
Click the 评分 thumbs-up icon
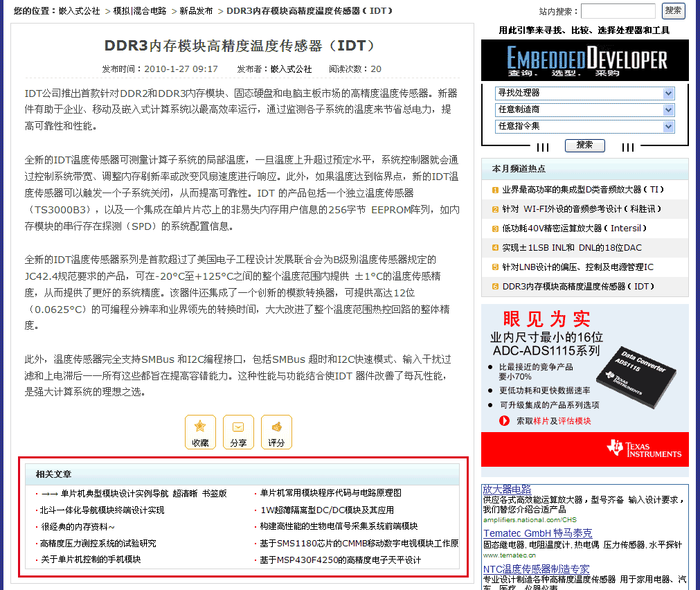pyautogui.click(x=276, y=427)
